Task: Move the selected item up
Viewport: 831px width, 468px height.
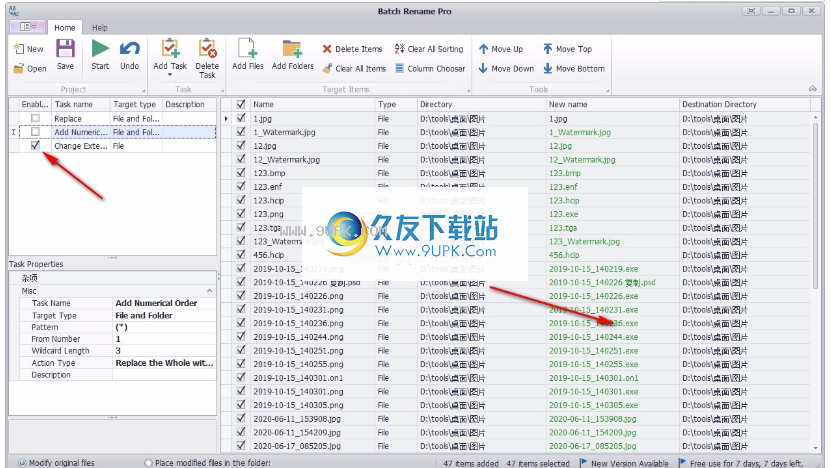Action: tap(501, 49)
